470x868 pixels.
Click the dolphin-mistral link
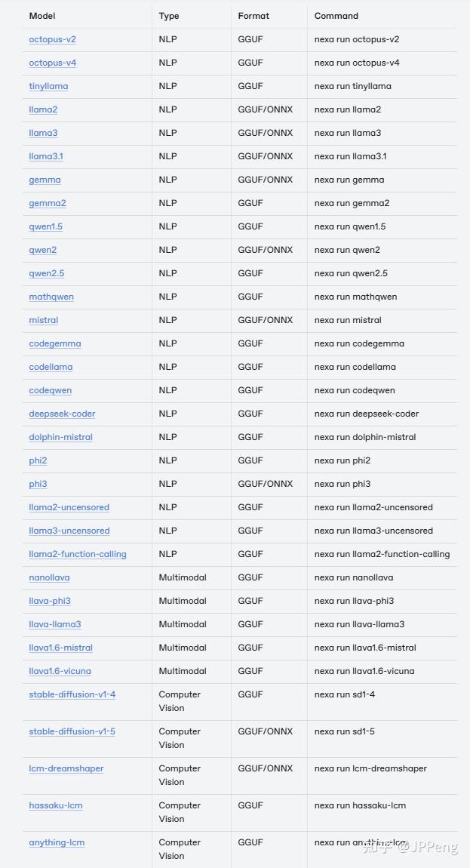[x=61, y=437]
